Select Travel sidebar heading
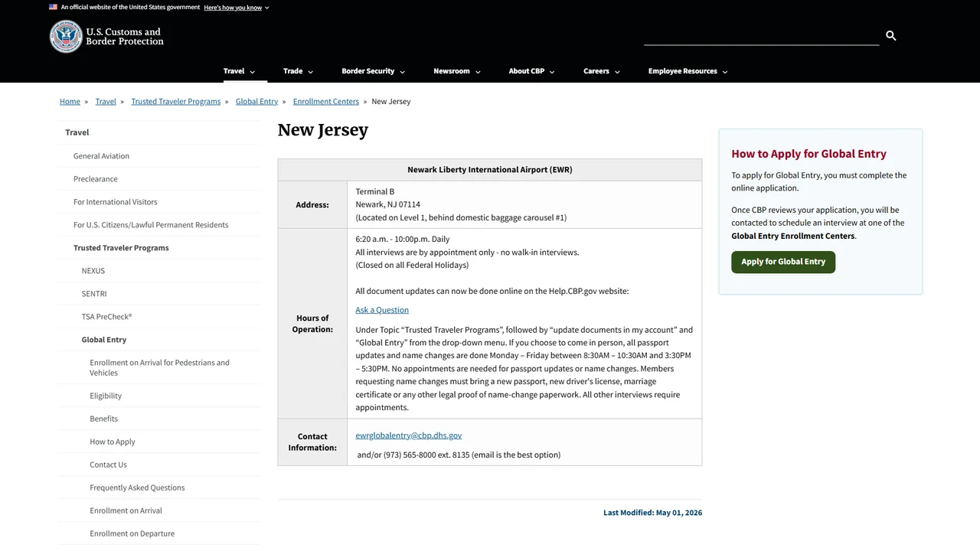980x551 pixels. 159,132
